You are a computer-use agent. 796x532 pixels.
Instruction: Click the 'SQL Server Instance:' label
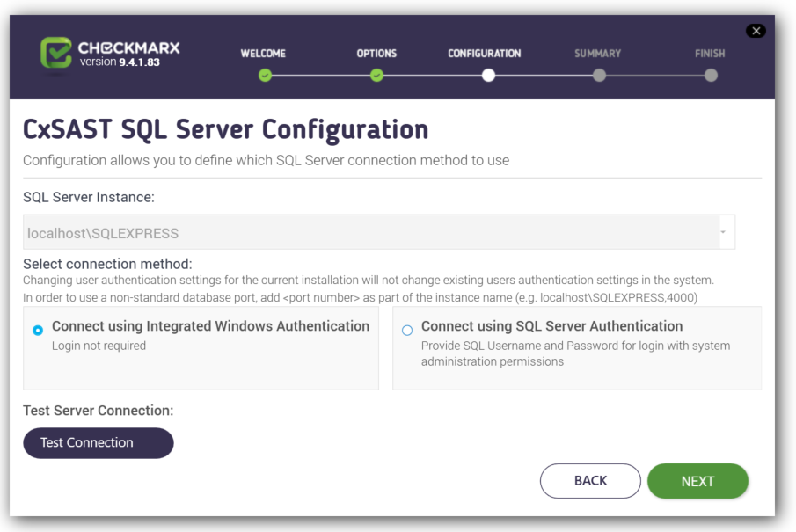[x=89, y=197]
